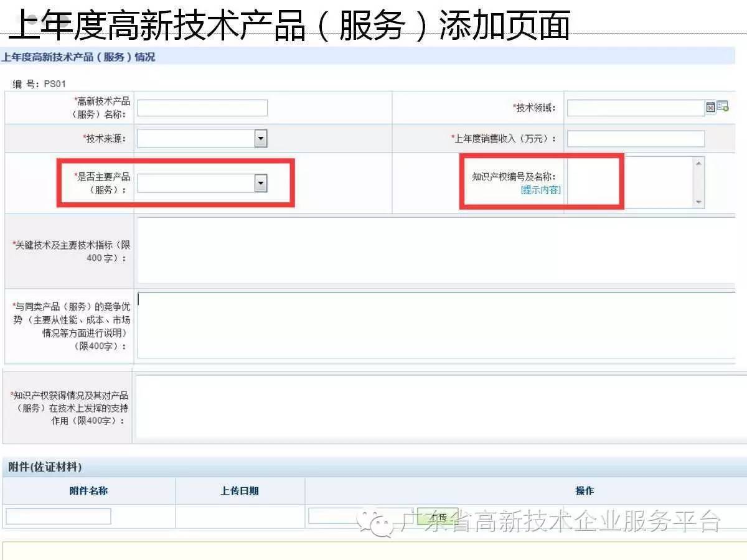
Task: Click the 操作 column header
Action: point(584,491)
